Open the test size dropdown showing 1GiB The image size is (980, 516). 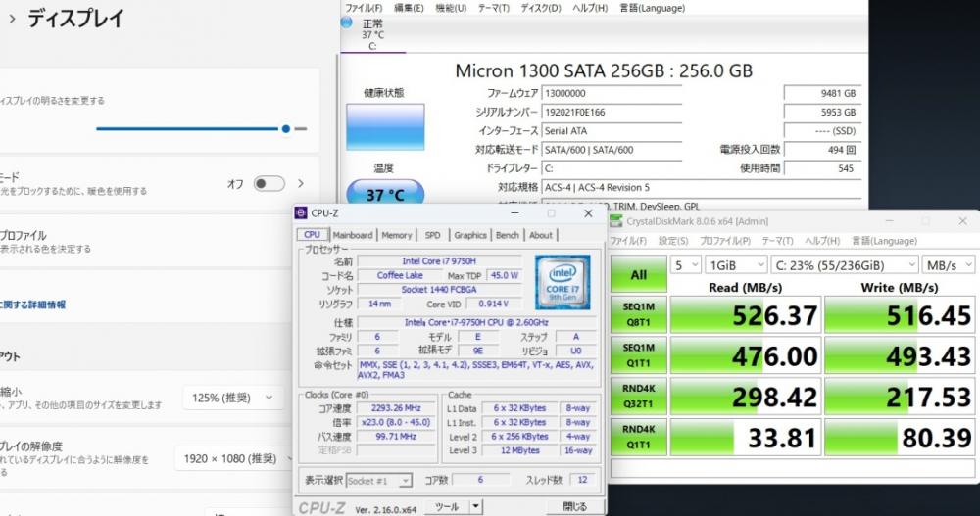(x=739, y=264)
